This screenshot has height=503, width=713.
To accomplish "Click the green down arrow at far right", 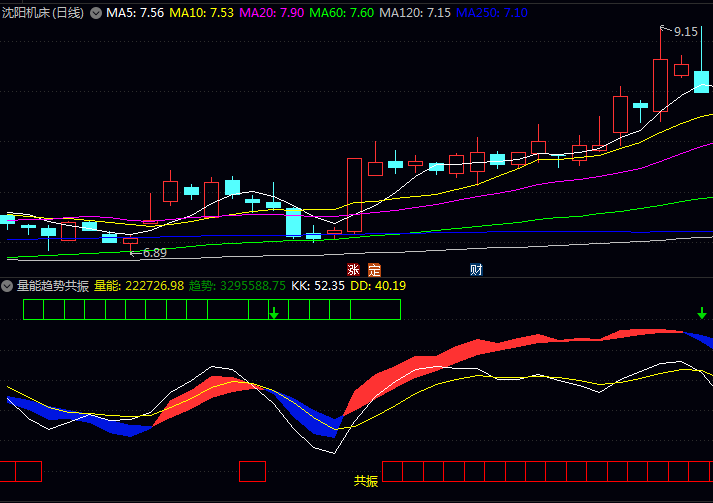I will [x=702, y=313].
